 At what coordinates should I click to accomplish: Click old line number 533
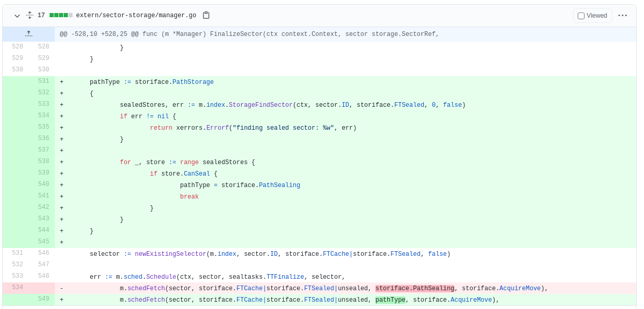[17, 277]
